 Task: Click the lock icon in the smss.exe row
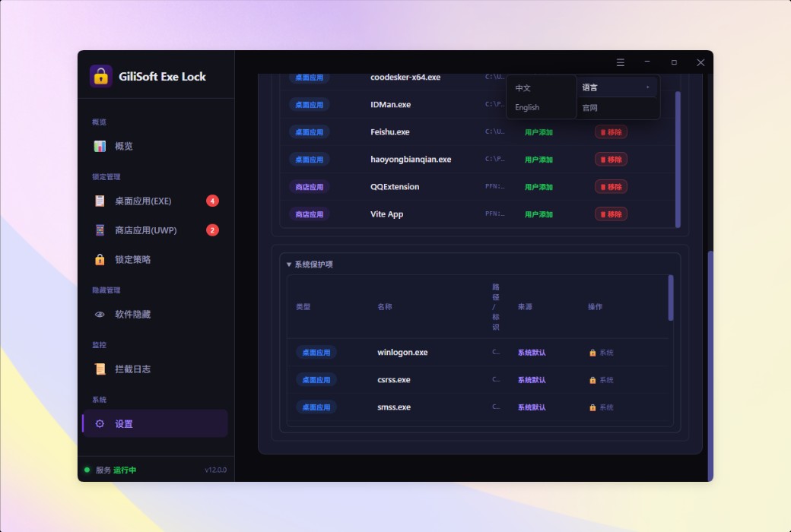tap(592, 407)
